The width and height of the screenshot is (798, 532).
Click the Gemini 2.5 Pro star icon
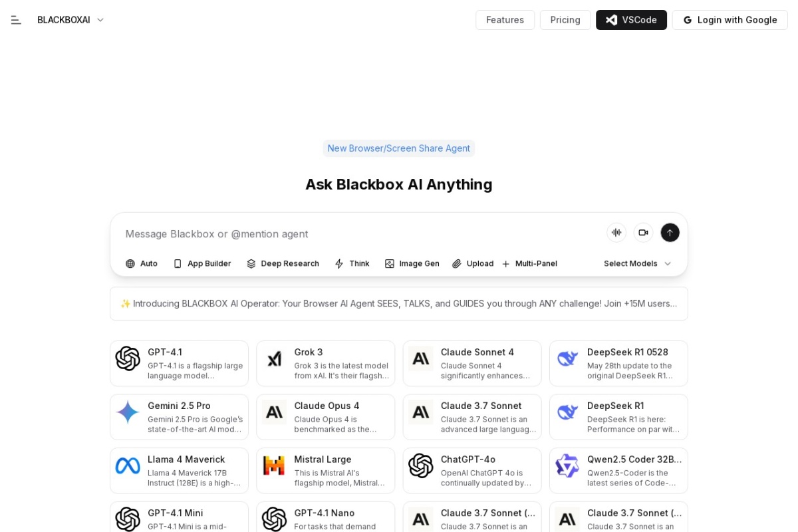[128, 412]
